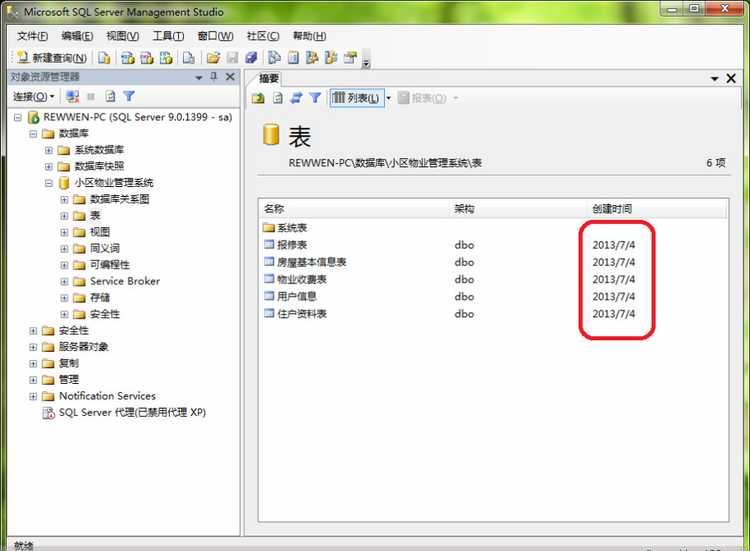
Task: Open Object Explorer window position dropdown arrow
Action: pyautogui.click(x=199, y=77)
